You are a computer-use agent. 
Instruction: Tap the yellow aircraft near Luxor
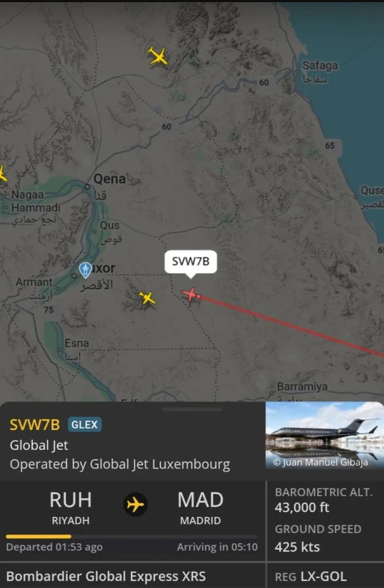tap(147, 298)
